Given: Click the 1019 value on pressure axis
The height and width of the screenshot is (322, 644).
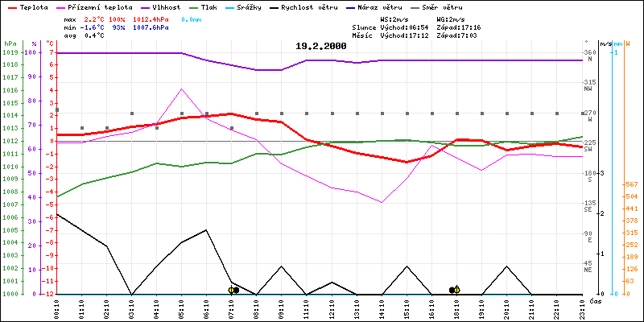Looking at the screenshot, I should point(9,52).
